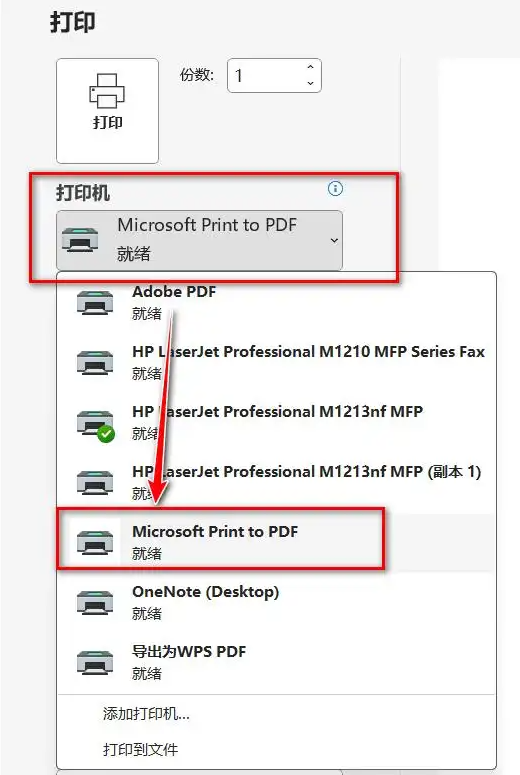Choose HP LaserJet Professional M1210 MFP Series Fax
The width and height of the screenshot is (520, 775).
276,362
